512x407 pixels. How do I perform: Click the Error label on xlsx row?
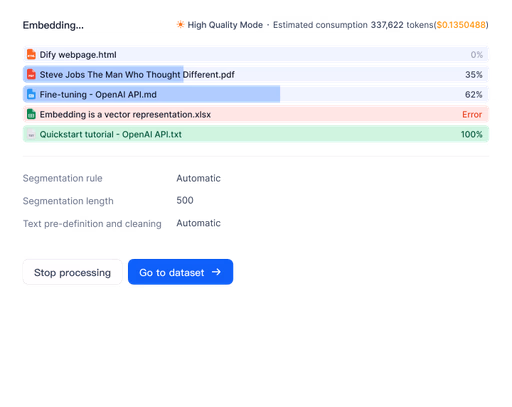[x=472, y=114]
